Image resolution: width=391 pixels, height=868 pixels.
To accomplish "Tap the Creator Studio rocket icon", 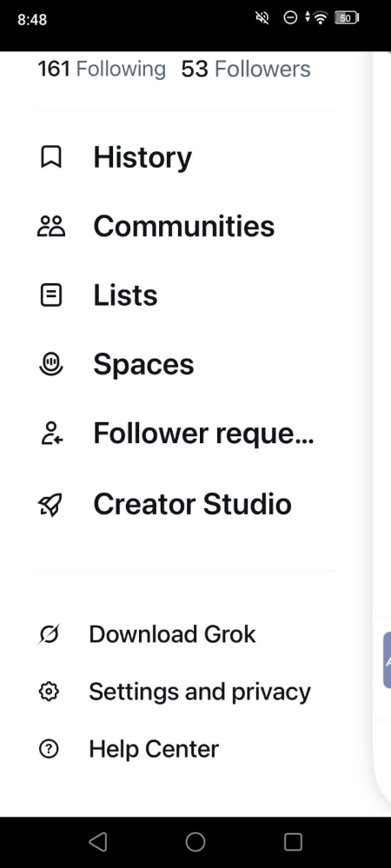I will 50,504.
